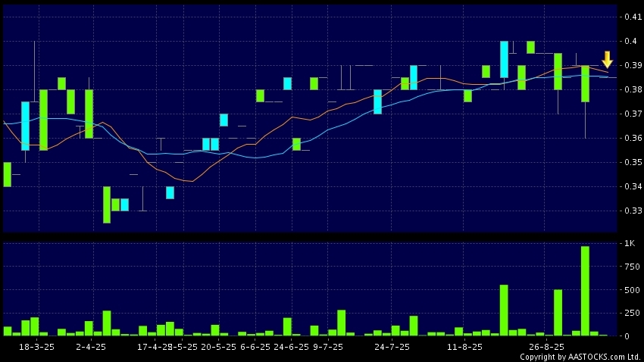Click the 26-8-25 date label
The height and width of the screenshot is (362, 644).
point(546,347)
